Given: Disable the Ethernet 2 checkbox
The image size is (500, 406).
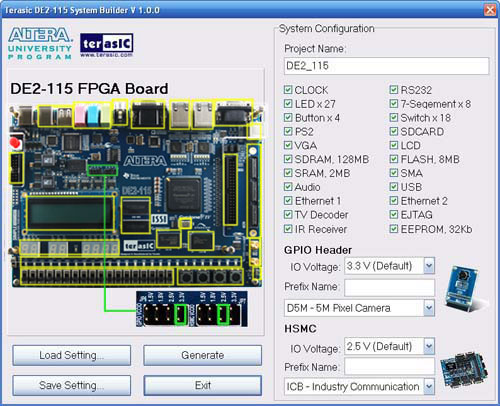Looking at the screenshot, I should click(394, 201).
